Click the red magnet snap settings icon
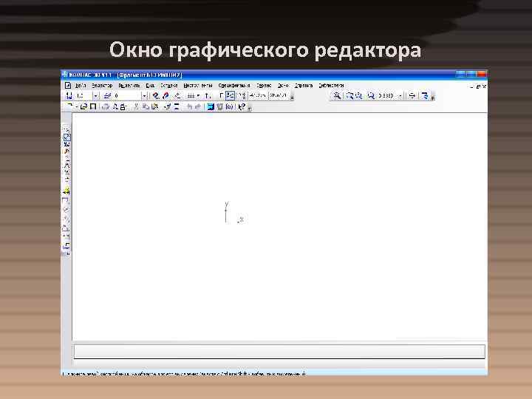 (x=156, y=96)
